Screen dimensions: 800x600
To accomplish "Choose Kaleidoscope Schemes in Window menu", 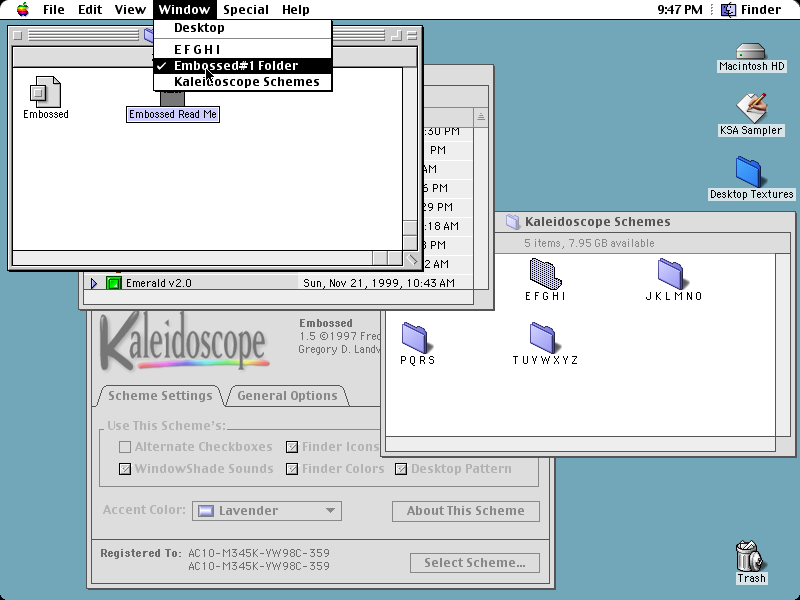I will [x=243, y=82].
